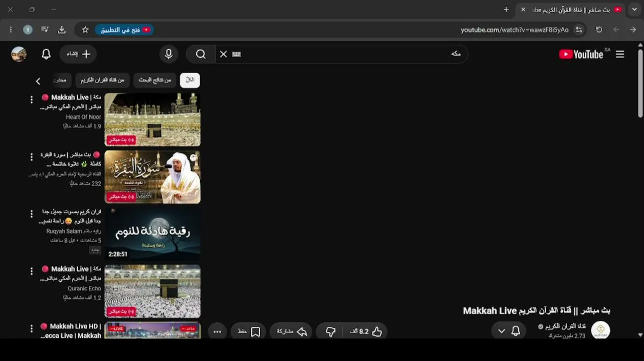Open Heart Of Noor Makkah Live thumbnail
Screen dimensions: 644x361
click(152, 119)
